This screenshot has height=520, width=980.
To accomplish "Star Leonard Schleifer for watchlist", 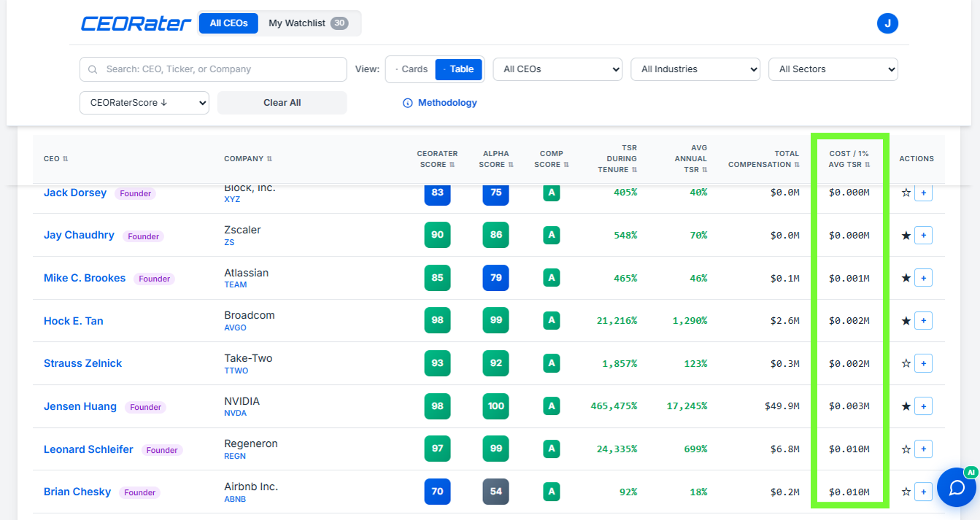I will [906, 449].
